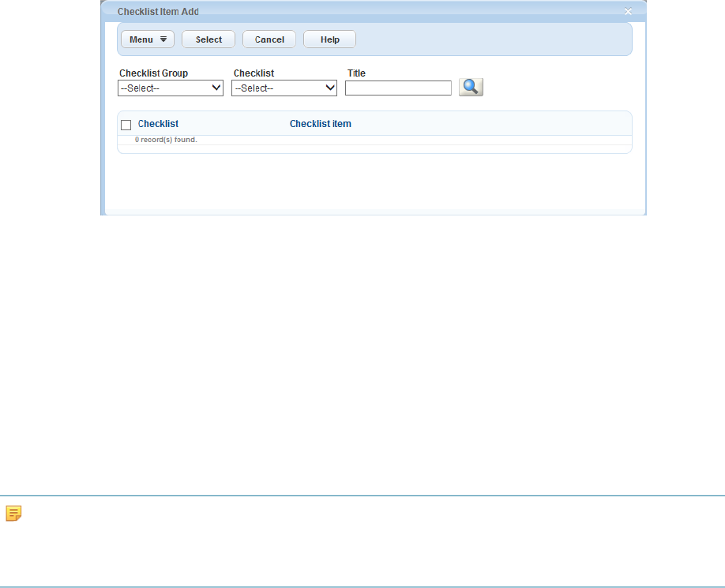Viewport: 725px width, 588px height.
Task: Focus the Title input field
Action: (x=398, y=88)
